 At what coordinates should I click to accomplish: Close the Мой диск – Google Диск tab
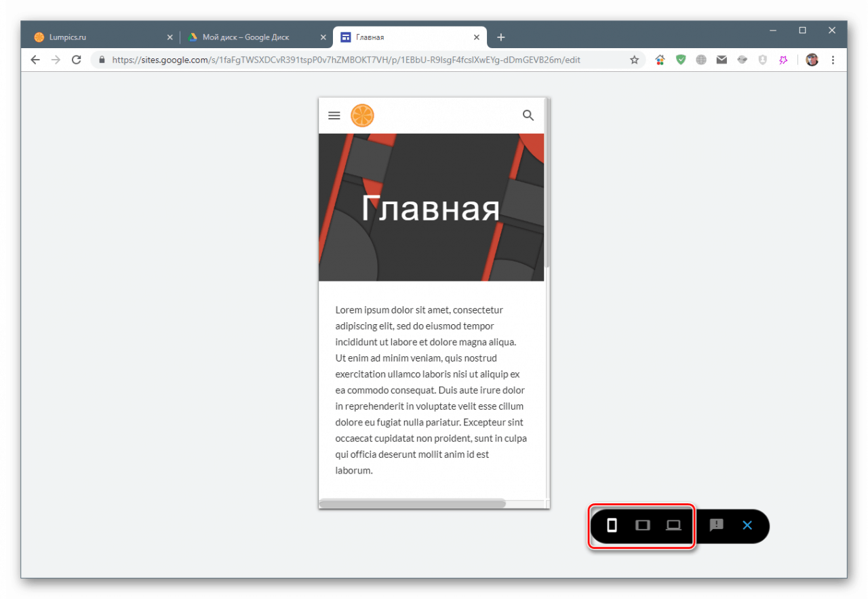323,37
